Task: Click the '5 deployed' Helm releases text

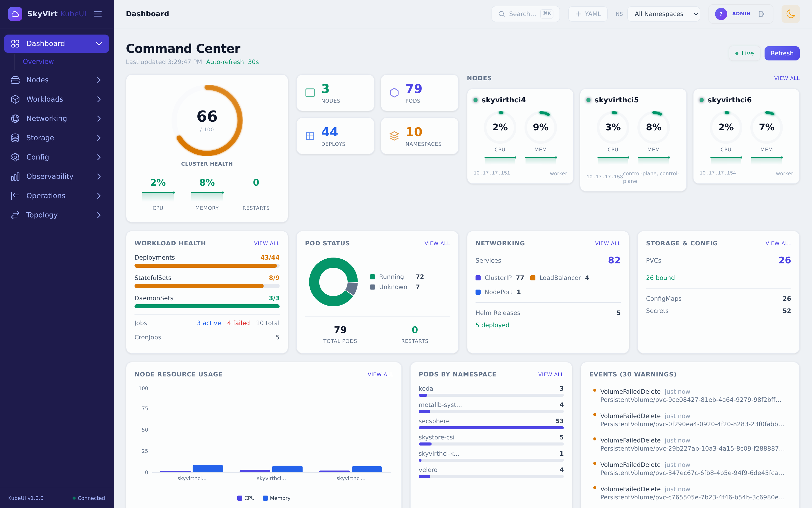Action: pyautogui.click(x=492, y=325)
